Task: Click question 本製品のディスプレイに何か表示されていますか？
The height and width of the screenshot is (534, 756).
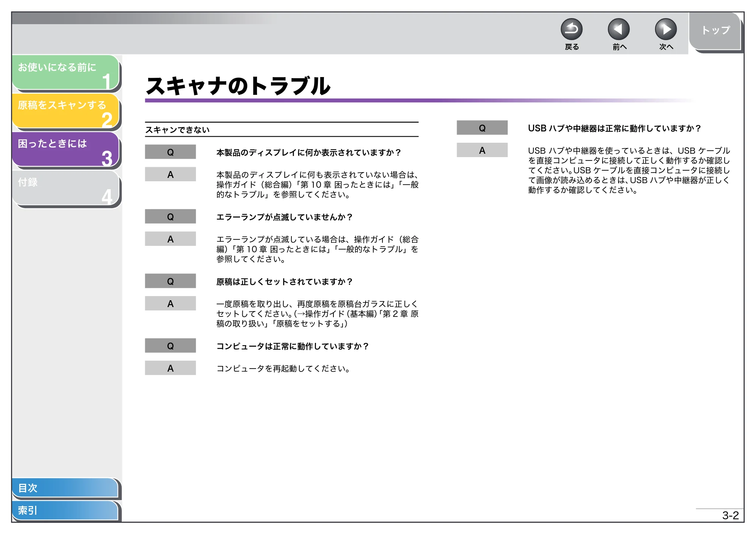Action: 308,152
